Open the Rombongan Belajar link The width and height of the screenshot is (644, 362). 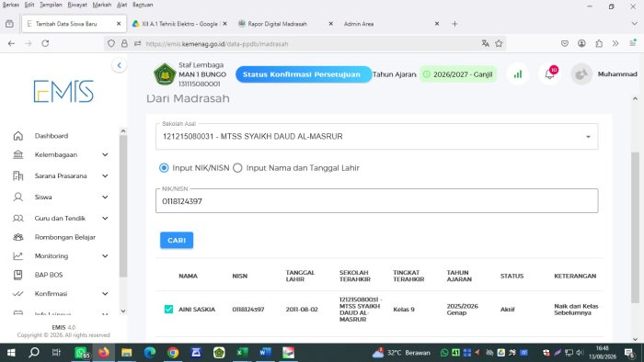click(65, 237)
